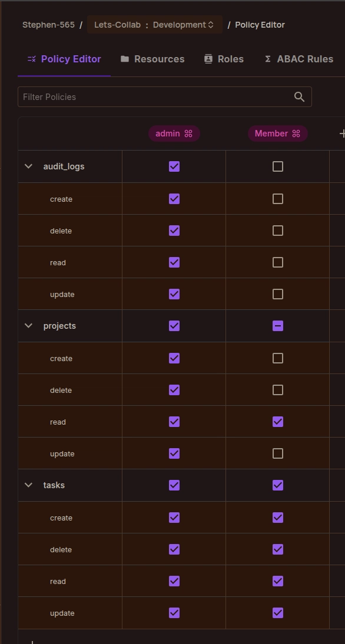Collapse the audit_logs resource group
Viewport: 345px width, 644px height.
click(28, 166)
